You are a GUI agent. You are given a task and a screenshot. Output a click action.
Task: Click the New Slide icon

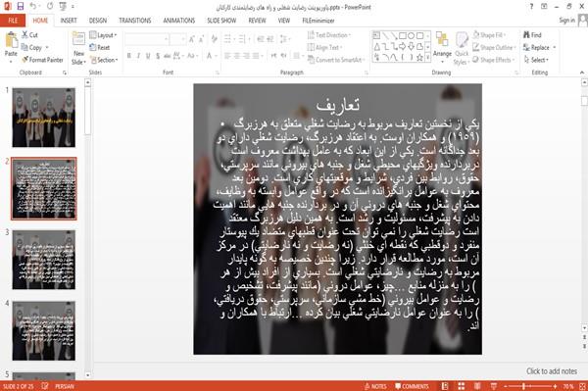click(78, 40)
